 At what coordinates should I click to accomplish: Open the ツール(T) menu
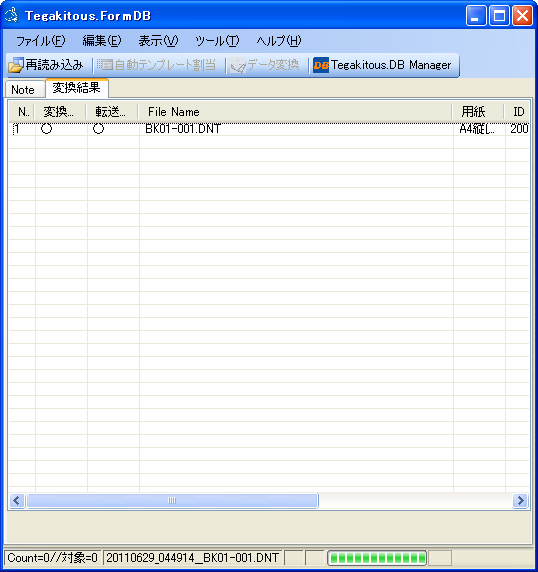217,40
